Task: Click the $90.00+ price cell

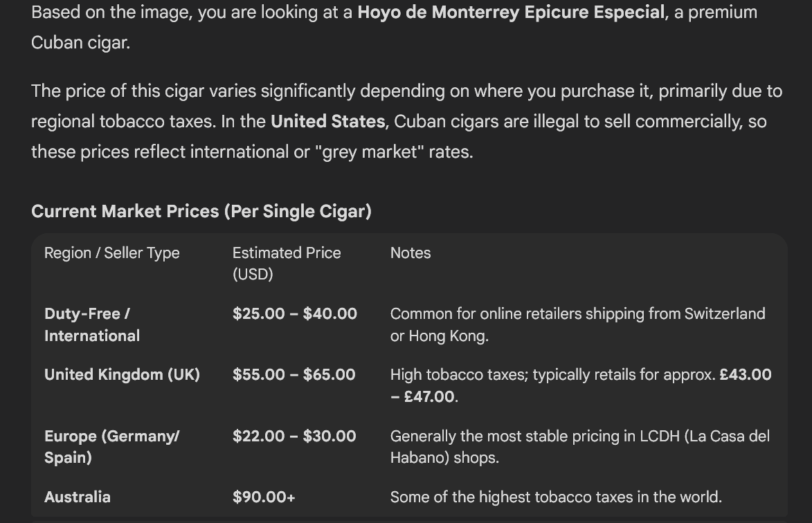Action: pos(264,497)
